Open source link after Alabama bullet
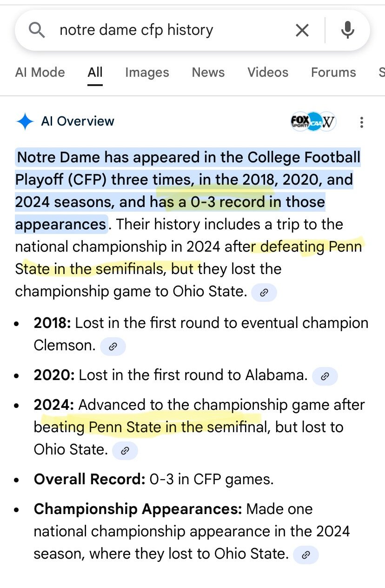This screenshot has width=385, height=588. tap(325, 376)
